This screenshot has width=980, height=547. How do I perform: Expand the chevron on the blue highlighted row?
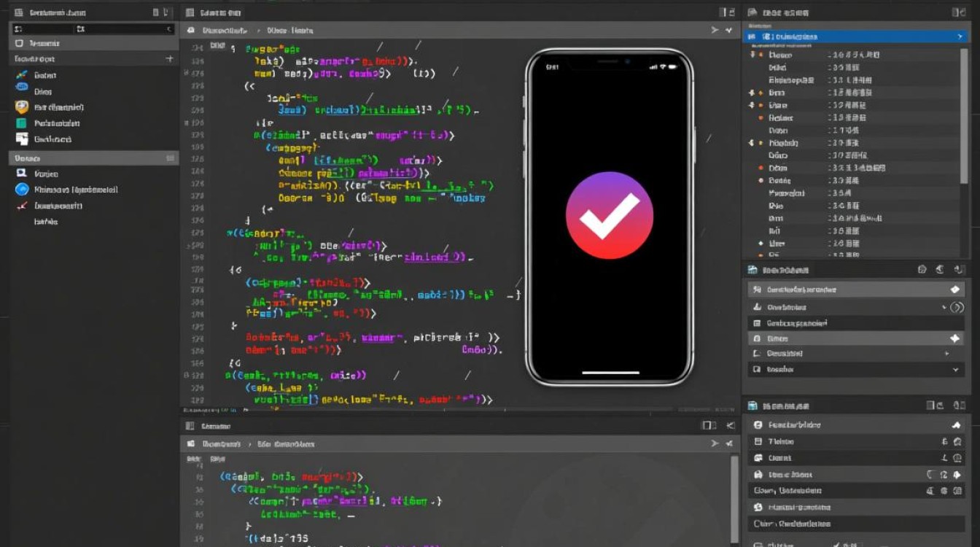click(x=960, y=36)
